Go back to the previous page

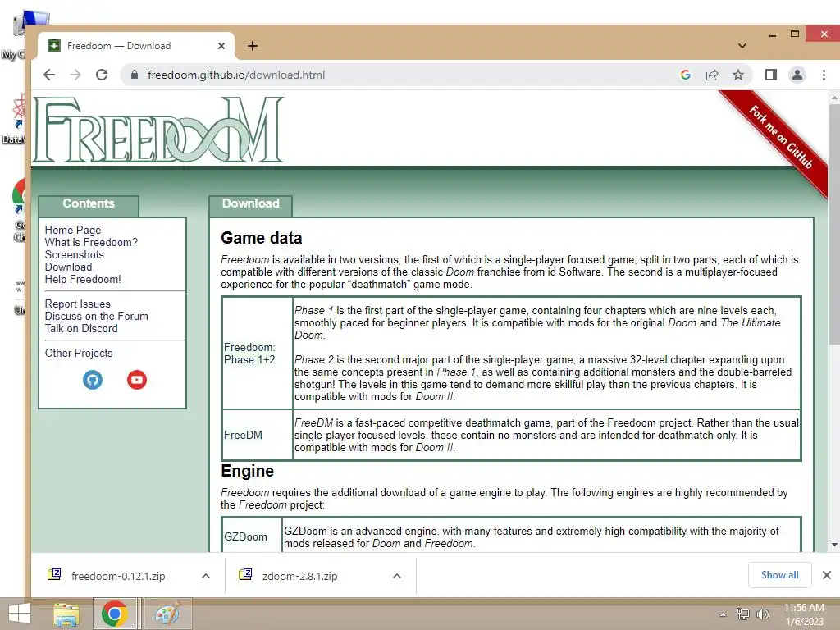(49, 75)
